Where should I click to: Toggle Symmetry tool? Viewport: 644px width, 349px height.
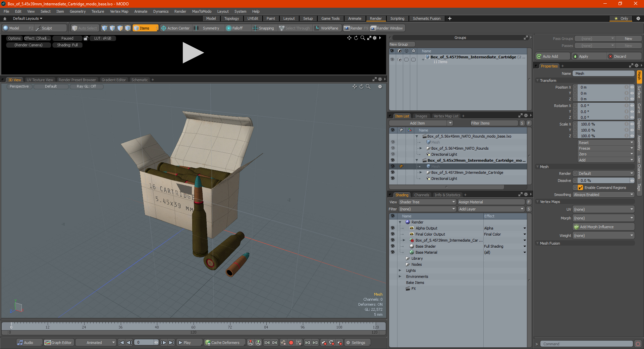point(207,28)
